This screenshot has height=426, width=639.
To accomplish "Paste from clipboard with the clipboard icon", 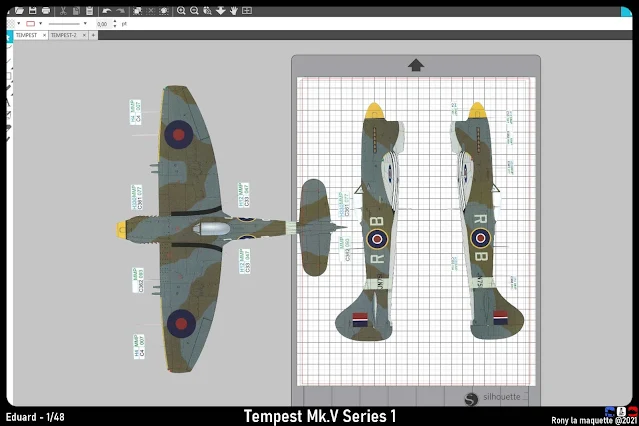I will pyautogui.click(x=90, y=11).
